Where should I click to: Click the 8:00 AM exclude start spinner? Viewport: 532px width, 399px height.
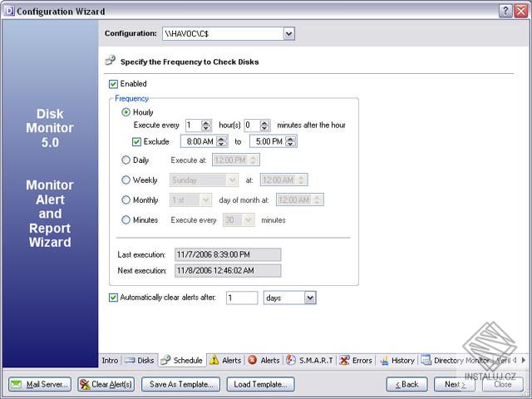pyautogui.click(x=222, y=141)
